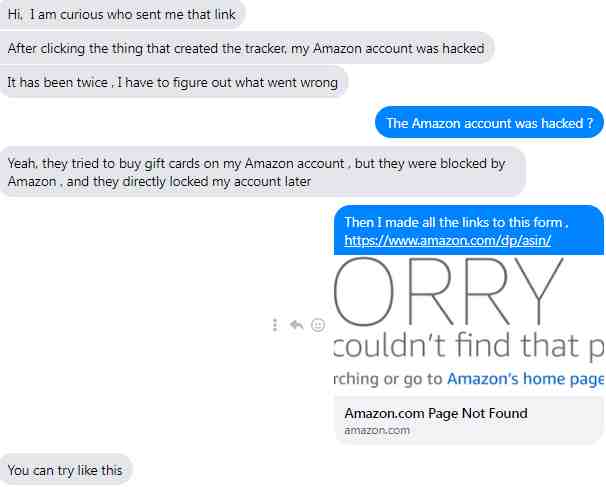The width and height of the screenshot is (606, 487).
Task: Click 'Amazon's home page' text in preview image
Action: 526,379
